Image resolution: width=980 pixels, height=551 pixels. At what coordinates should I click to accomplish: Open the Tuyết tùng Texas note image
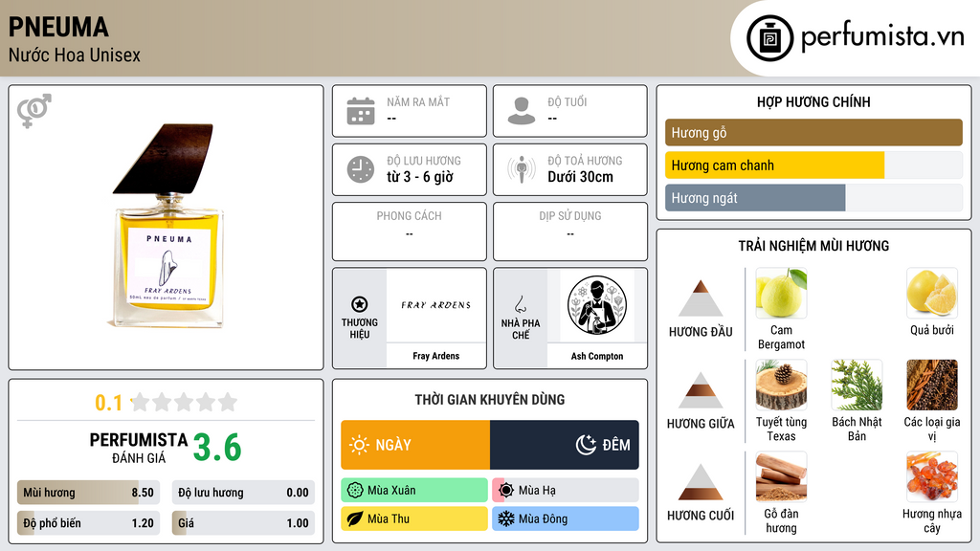(781, 385)
